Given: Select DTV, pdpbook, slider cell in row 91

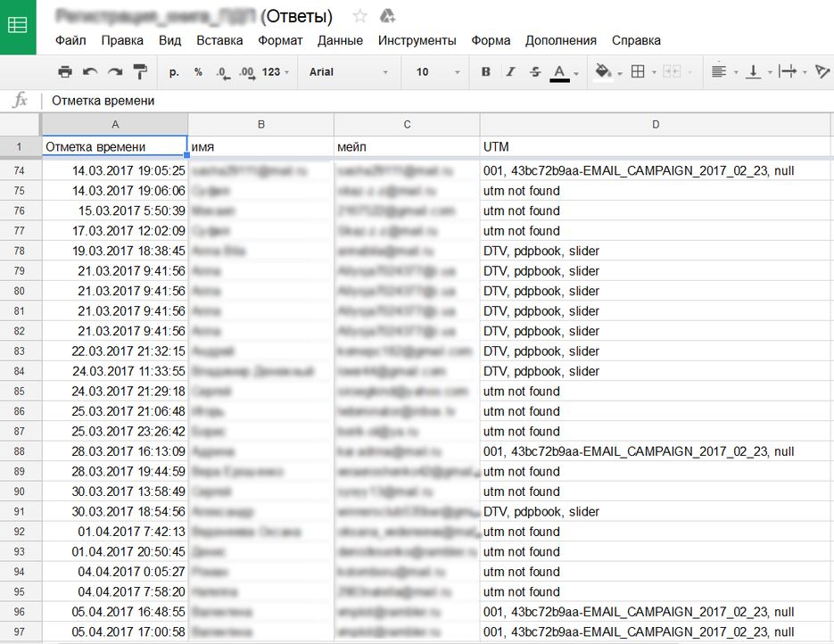Looking at the screenshot, I should [656, 512].
